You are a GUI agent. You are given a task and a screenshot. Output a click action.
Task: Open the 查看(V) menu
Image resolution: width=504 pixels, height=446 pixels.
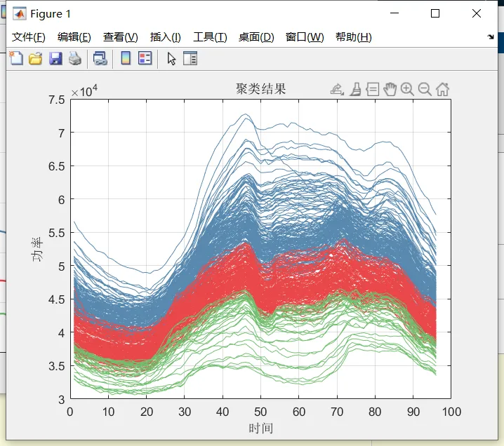point(121,37)
